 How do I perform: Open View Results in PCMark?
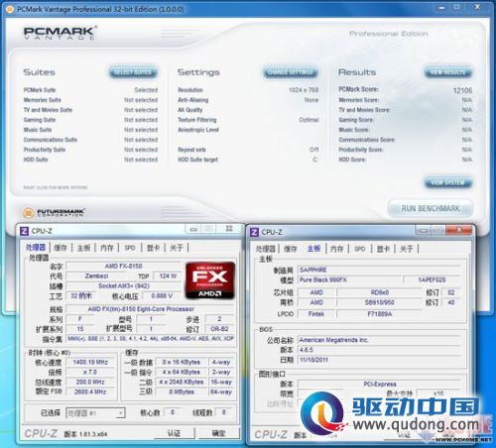coord(448,72)
